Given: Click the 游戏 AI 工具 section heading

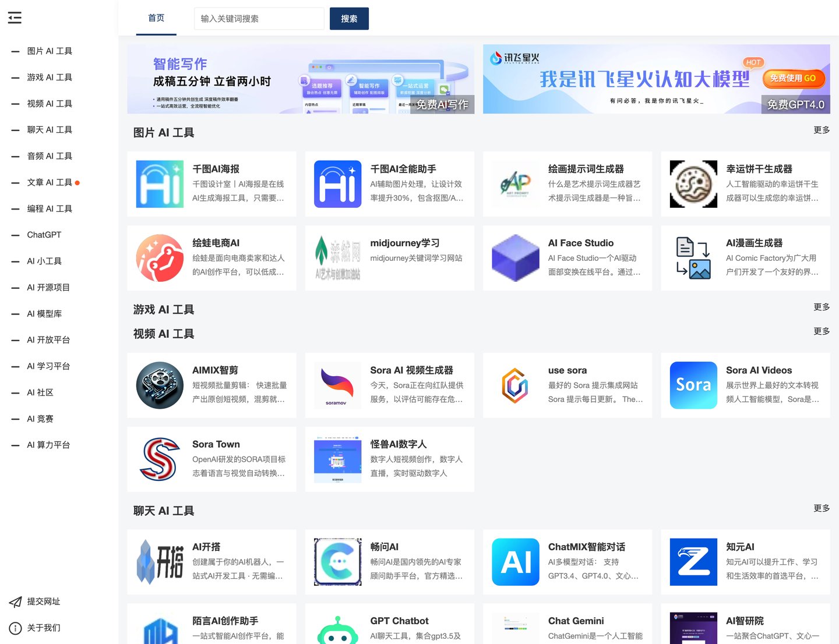Looking at the screenshot, I should (x=164, y=310).
